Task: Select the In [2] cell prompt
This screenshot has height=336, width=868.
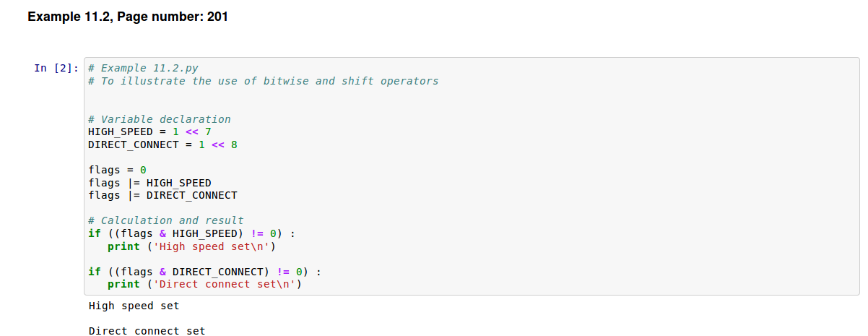Action: click(x=56, y=68)
